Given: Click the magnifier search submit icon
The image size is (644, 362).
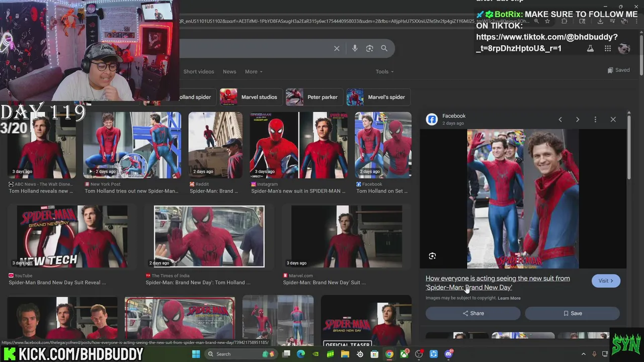Looking at the screenshot, I should click(x=384, y=48).
